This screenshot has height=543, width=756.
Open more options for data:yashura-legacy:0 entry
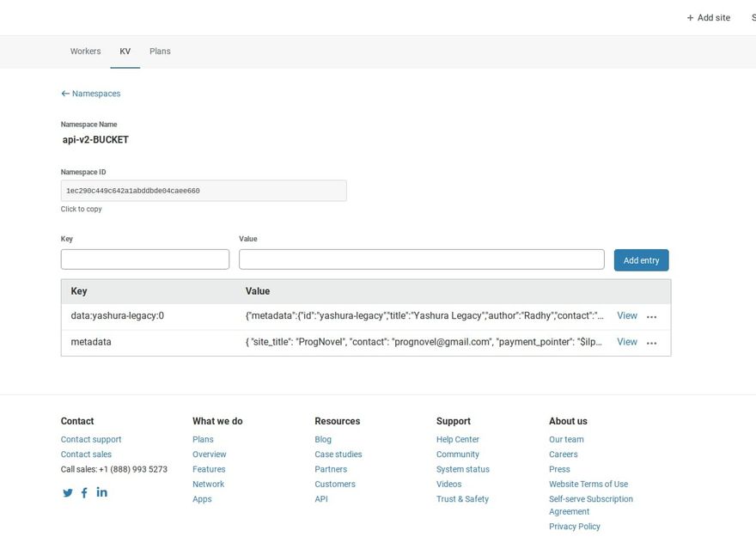[652, 317]
